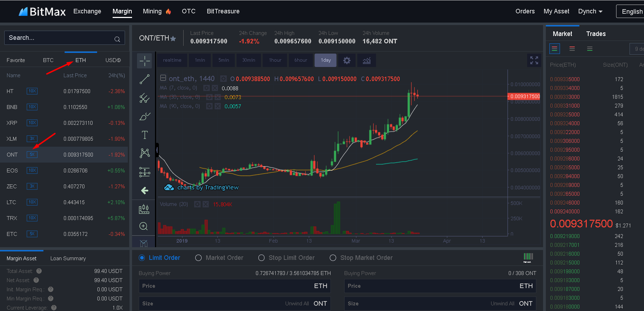Open the My Asset page

(556, 11)
